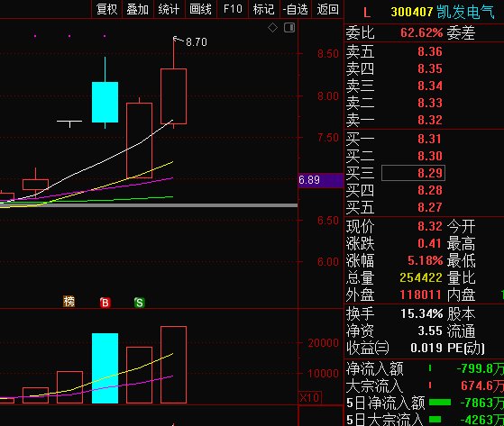Open the 统计 statistics option
Viewport: 504px width, 426px height.
(170, 9)
